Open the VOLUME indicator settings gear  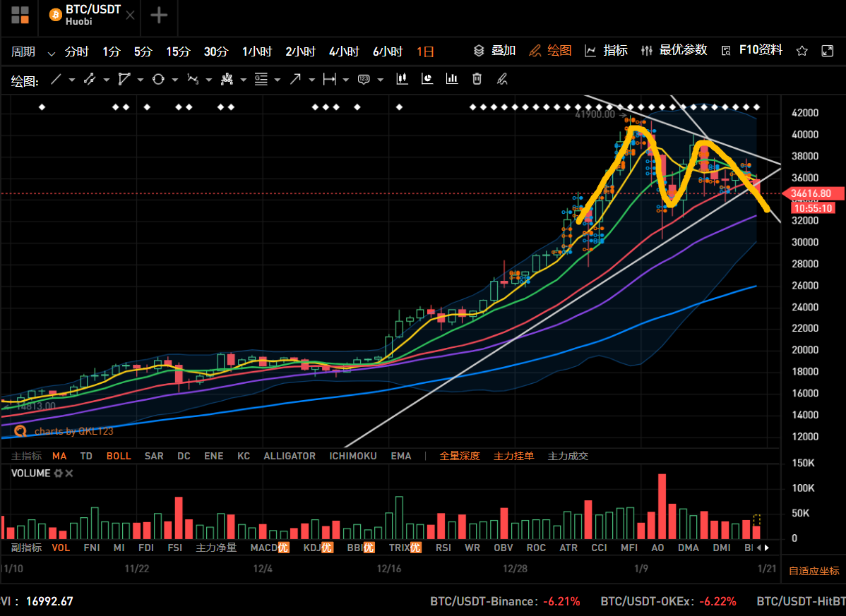pos(59,473)
